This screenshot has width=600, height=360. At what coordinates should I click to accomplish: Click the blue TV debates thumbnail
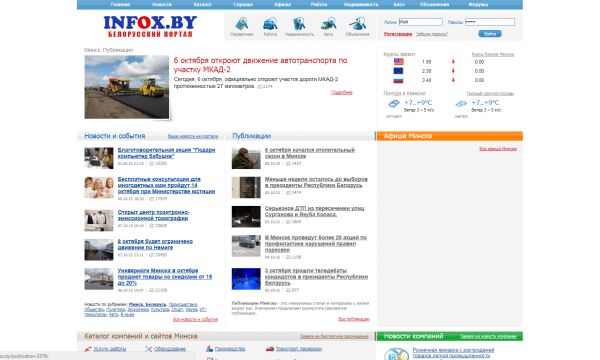coord(246,279)
